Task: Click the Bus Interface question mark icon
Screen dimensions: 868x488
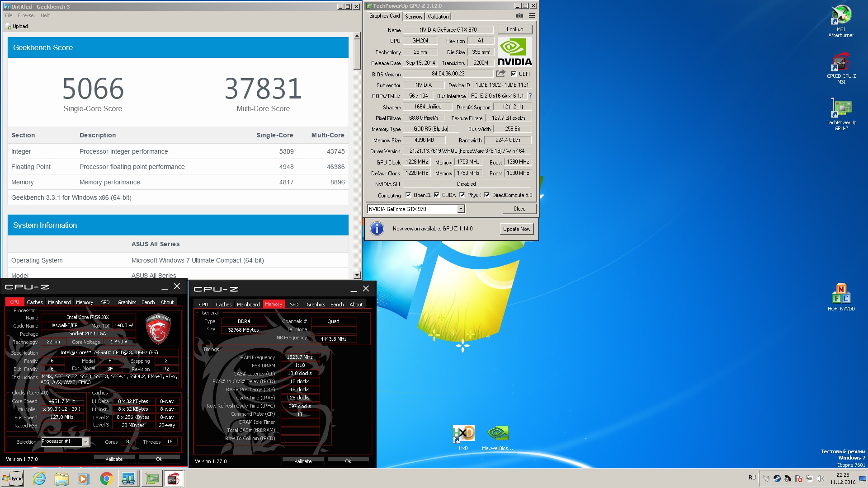Action: 530,96
